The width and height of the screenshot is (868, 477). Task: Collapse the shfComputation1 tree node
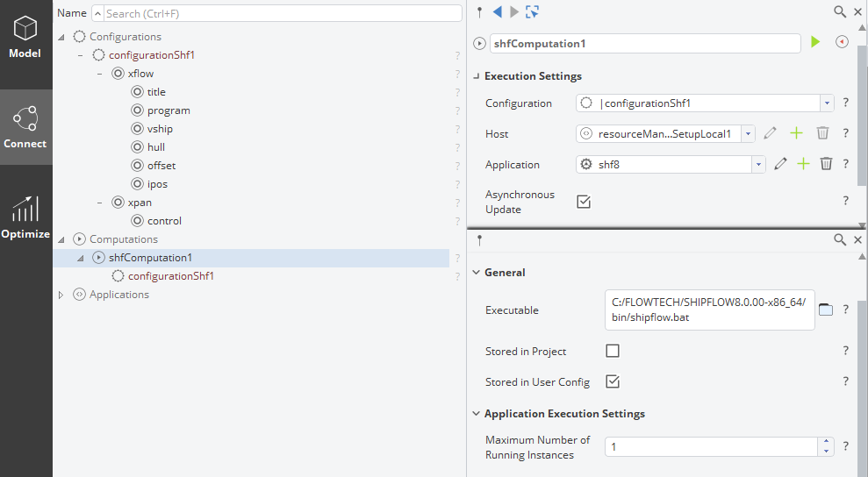[x=81, y=258]
